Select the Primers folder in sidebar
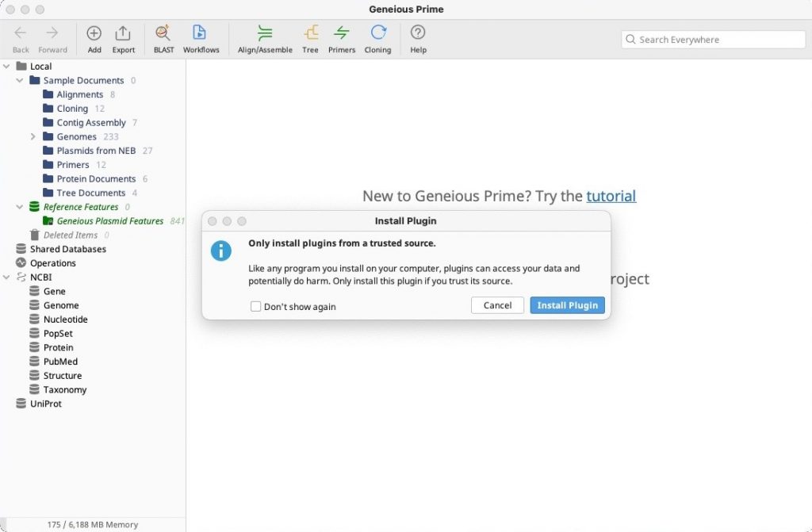Viewport: 812px width, 532px height. pyautogui.click(x=74, y=165)
